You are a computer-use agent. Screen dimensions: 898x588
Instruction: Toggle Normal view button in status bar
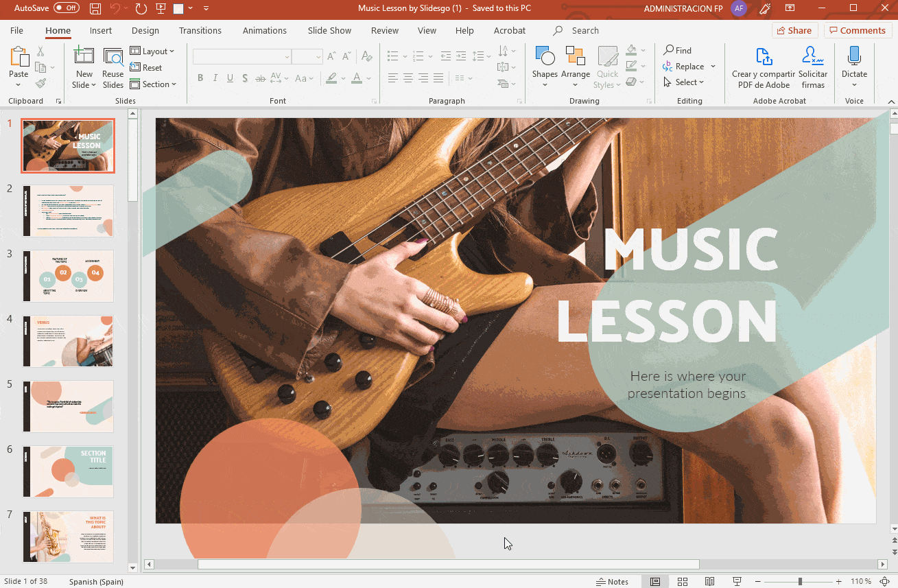(655, 582)
